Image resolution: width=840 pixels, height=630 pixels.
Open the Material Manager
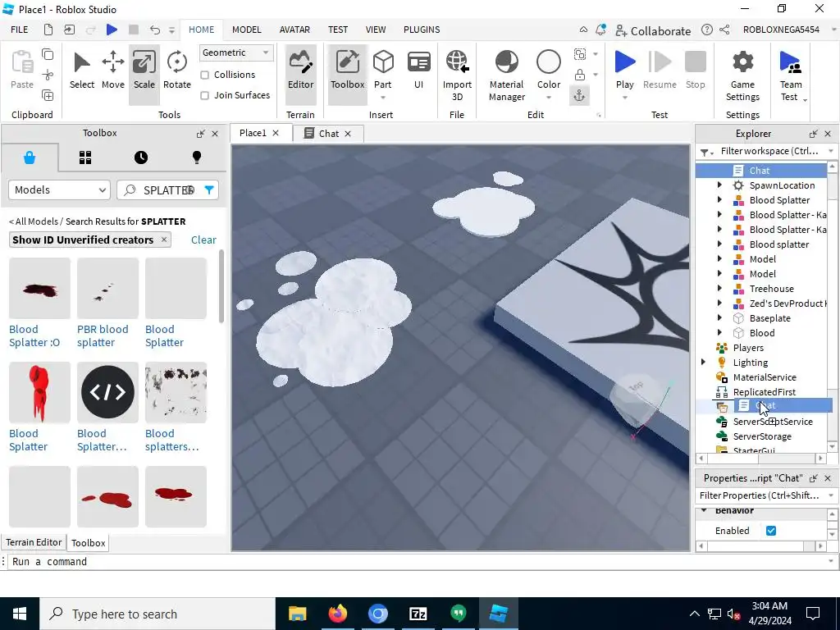[x=506, y=75]
